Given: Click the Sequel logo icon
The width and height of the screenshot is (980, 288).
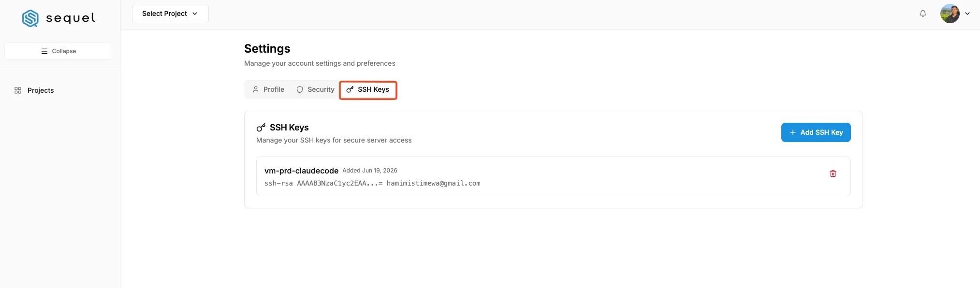Looking at the screenshot, I should coord(30,18).
